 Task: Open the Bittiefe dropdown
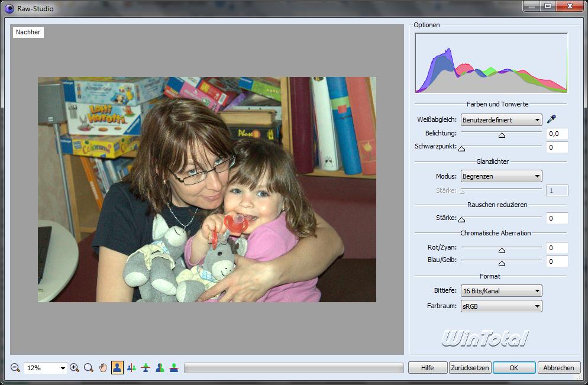click(x=502, y=291)
